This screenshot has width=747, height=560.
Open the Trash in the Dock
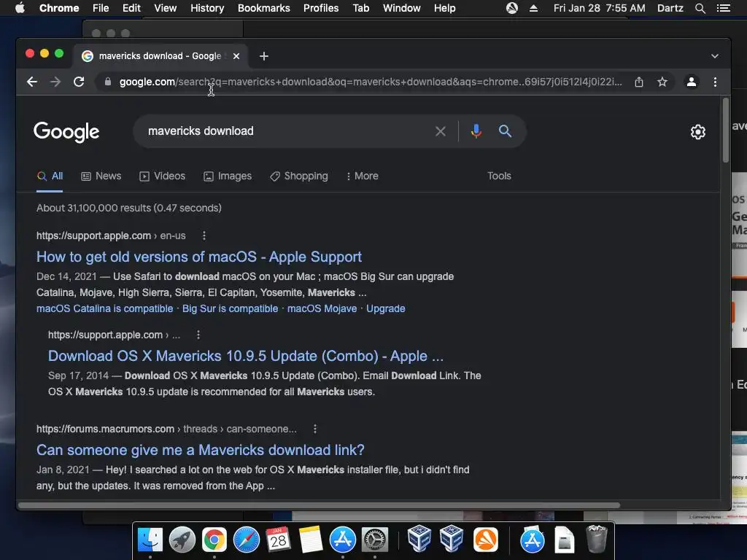[x=596, y=539]
